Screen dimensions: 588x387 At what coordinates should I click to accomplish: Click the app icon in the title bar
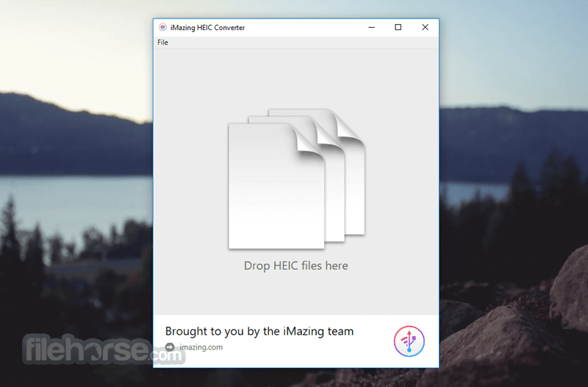pos(162,27)
